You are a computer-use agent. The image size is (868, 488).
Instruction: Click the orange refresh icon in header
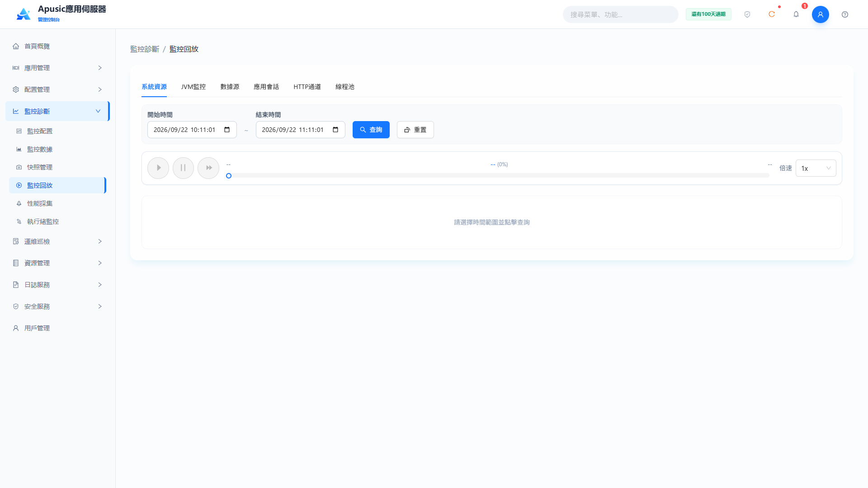(772, 14)
